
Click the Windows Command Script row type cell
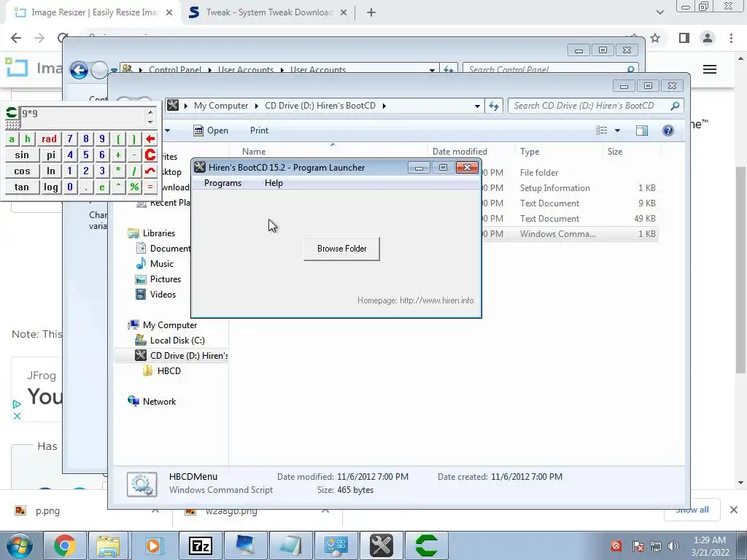(x=557, y=234)
